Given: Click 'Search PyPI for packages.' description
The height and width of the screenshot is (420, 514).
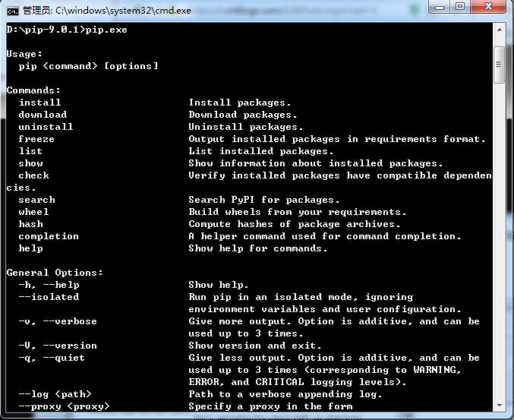Looking at the screenshot, I should [x=264, y=200].
